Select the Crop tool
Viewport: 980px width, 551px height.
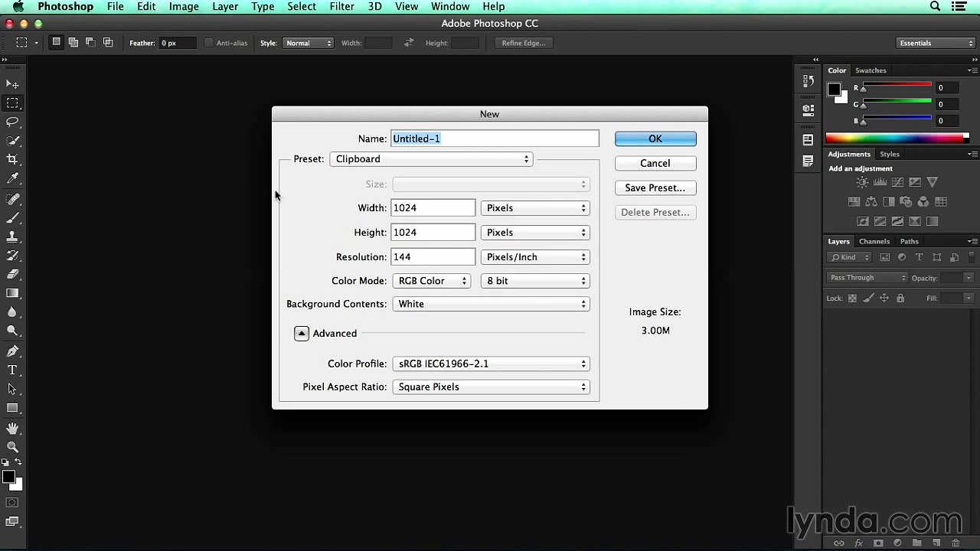pyautogui.click(x=12, y=160)
